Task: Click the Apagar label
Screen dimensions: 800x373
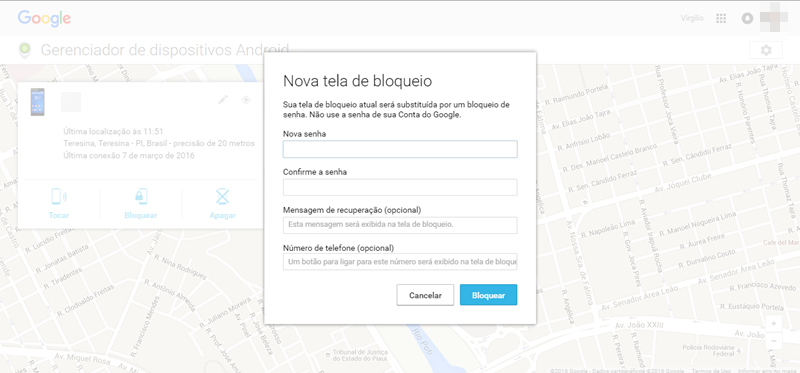Action: pyautogui.click(x=222, y=215)
